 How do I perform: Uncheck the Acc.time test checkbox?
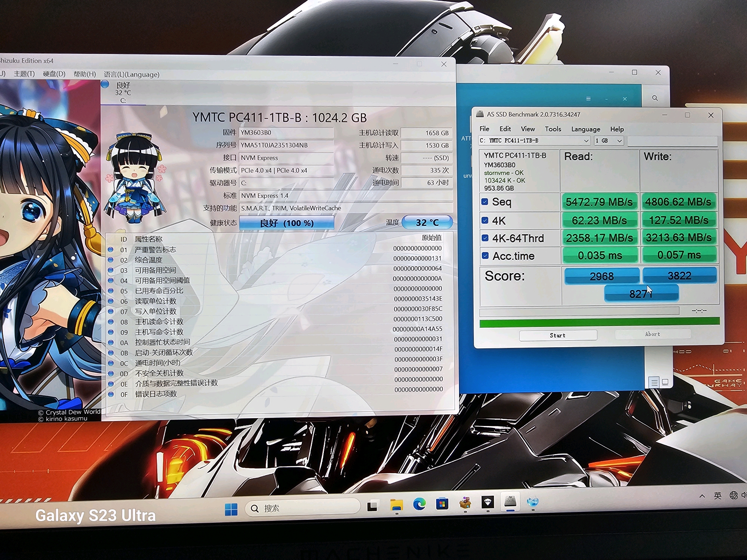pyautogui.click(x=485, y=256)
